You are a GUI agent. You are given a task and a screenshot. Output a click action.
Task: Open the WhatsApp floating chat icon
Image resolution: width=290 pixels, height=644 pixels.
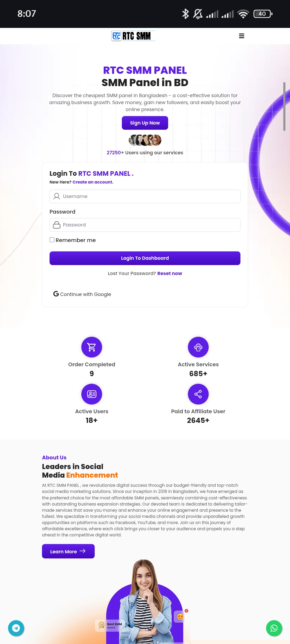coord(274,628)
